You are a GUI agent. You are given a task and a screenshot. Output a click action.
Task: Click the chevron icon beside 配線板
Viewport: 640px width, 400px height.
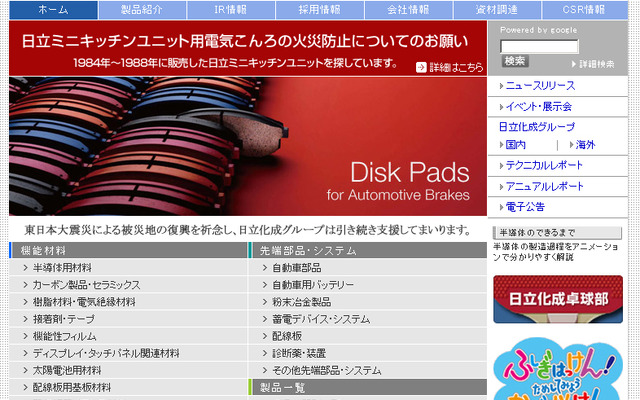[264, 336]
